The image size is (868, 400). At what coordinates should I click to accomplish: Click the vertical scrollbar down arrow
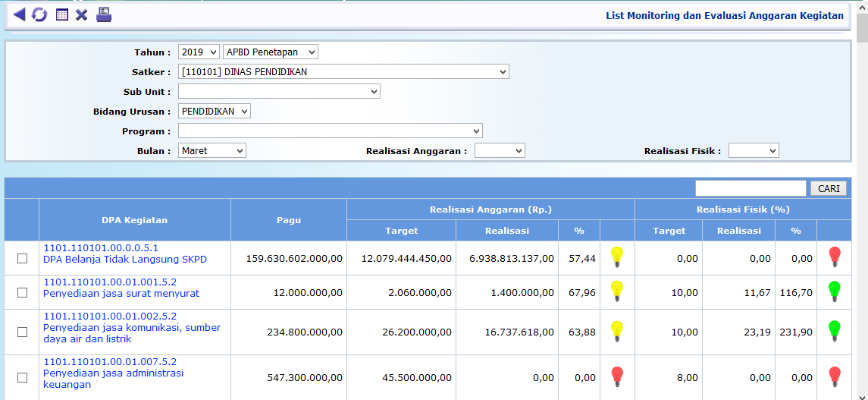(x=862, y=393)
